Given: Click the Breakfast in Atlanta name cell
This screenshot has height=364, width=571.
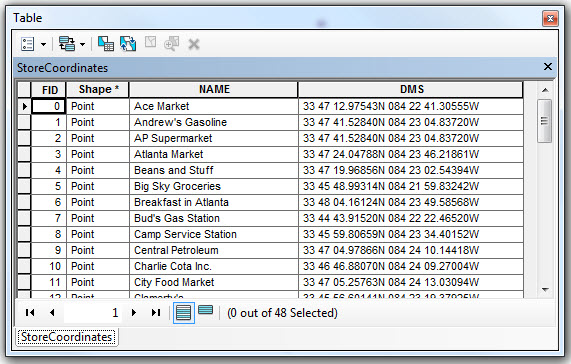Looking at the screenshot, I should (214, 202).
